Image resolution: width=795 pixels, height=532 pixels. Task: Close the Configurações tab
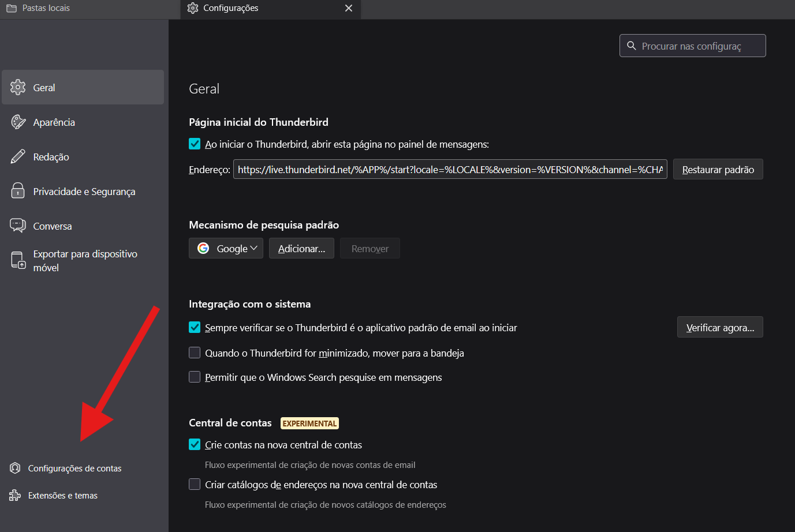(348, 8)
